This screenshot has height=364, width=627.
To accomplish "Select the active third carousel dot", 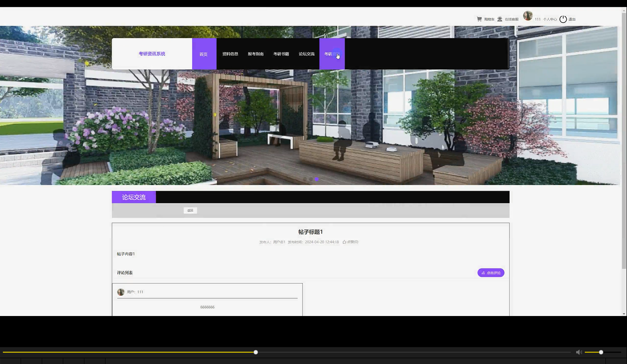I will click(x=317, y=179).
